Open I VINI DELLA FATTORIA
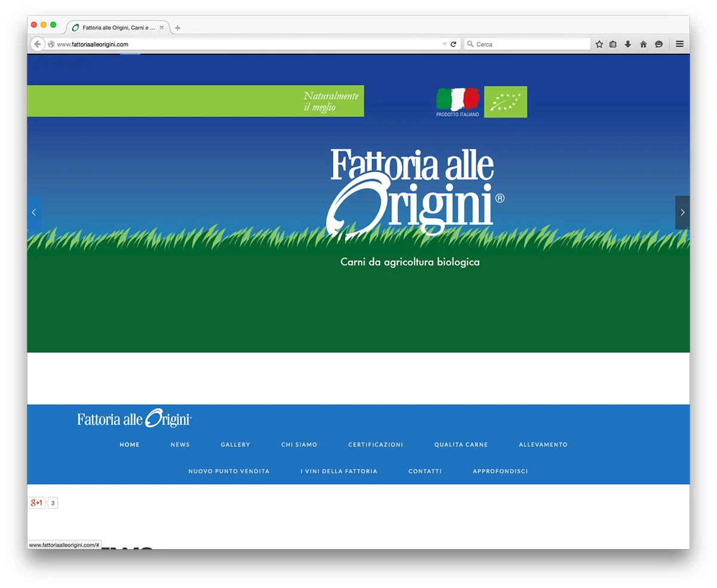Image resolution: width=717 pixels, height=588 pixels. (x=339, y=471)
